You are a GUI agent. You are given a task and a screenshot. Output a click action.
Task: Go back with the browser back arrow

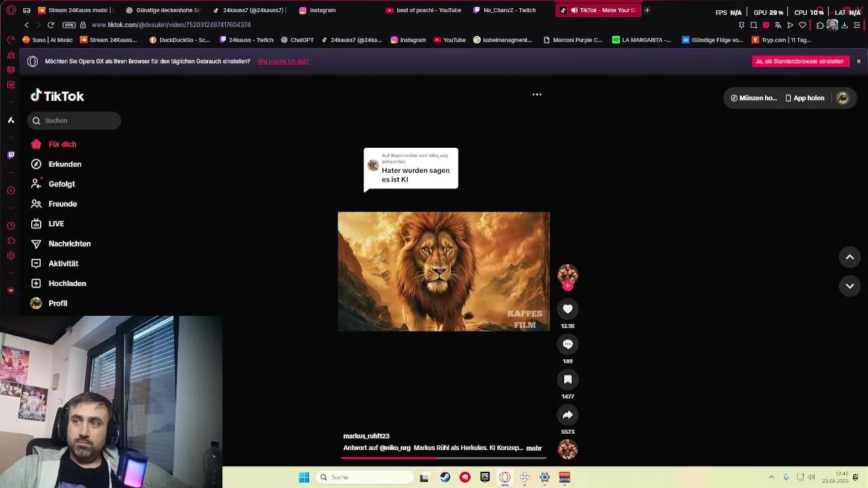[x=26, y=25]
